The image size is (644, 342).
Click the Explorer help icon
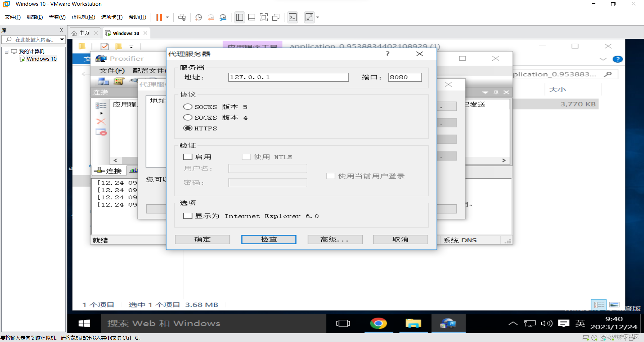pos(618,59)
